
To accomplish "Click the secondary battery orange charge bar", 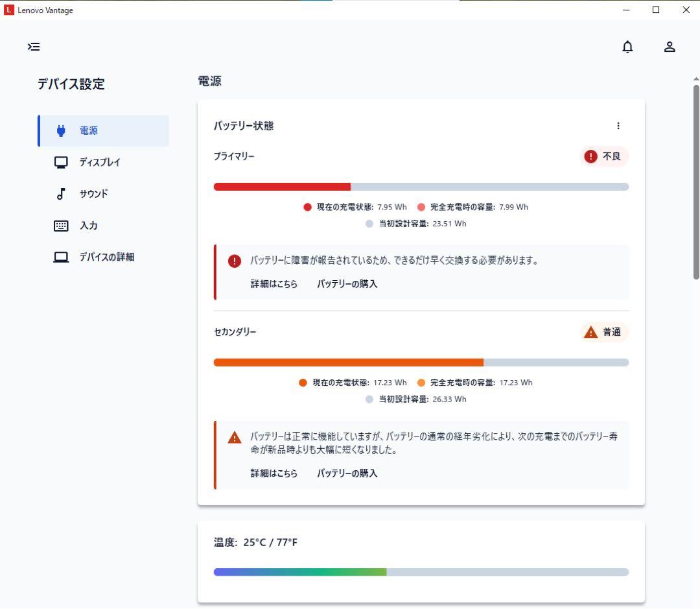I will coord(349,363).
